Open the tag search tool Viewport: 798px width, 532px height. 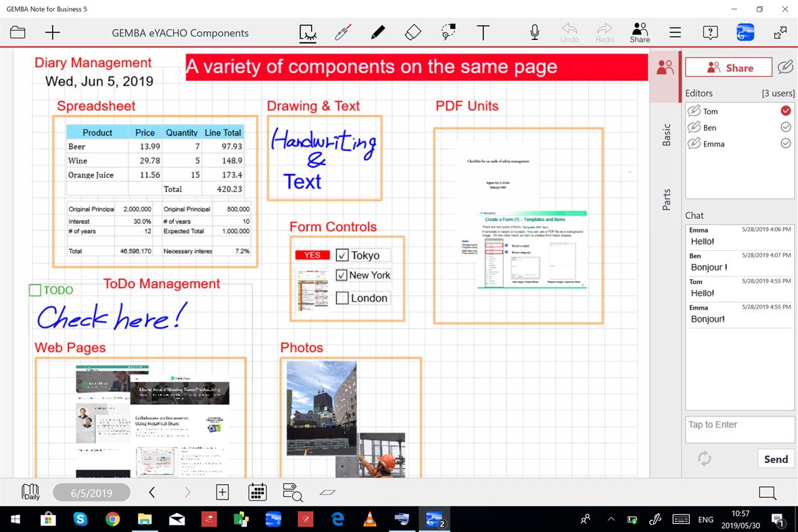(292, 492)
